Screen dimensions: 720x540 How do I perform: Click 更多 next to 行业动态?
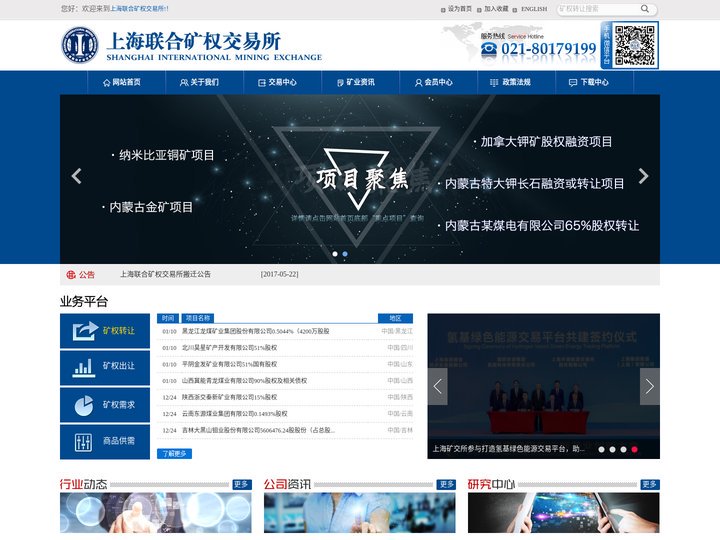242,484
